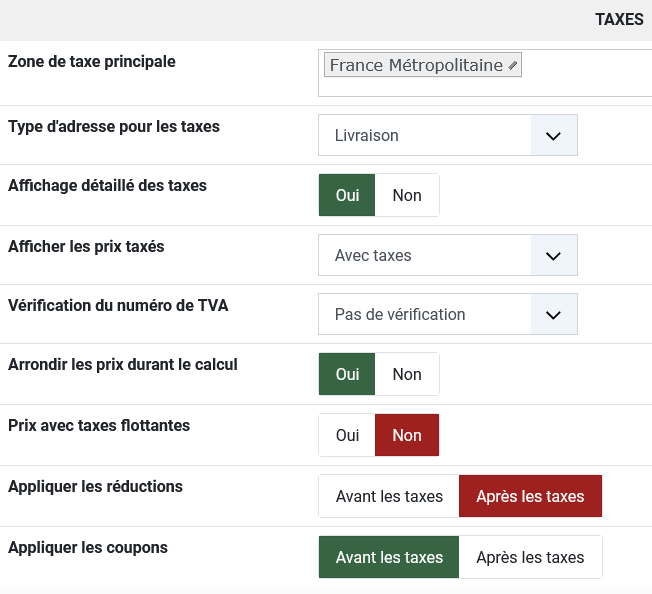The image size is (652, 594).
Task: Click the France Métropolitaine zone tag
Action: tap(415, 66)
